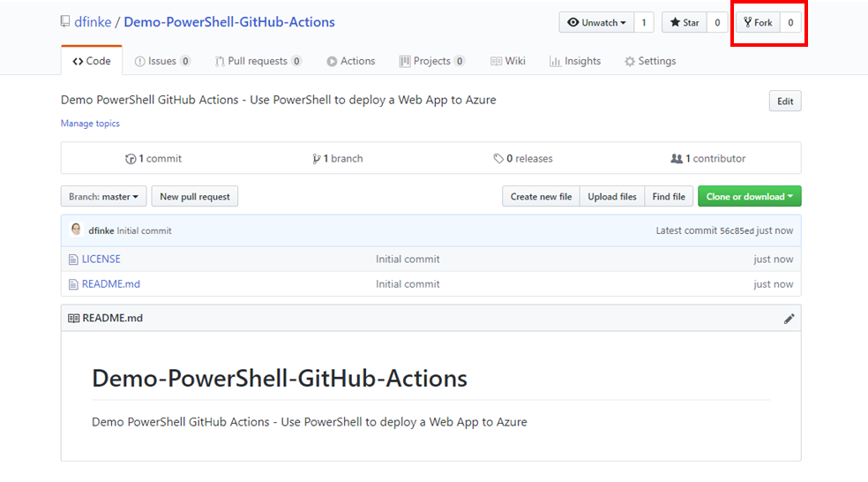Open the dfinke user profile link

93,22
